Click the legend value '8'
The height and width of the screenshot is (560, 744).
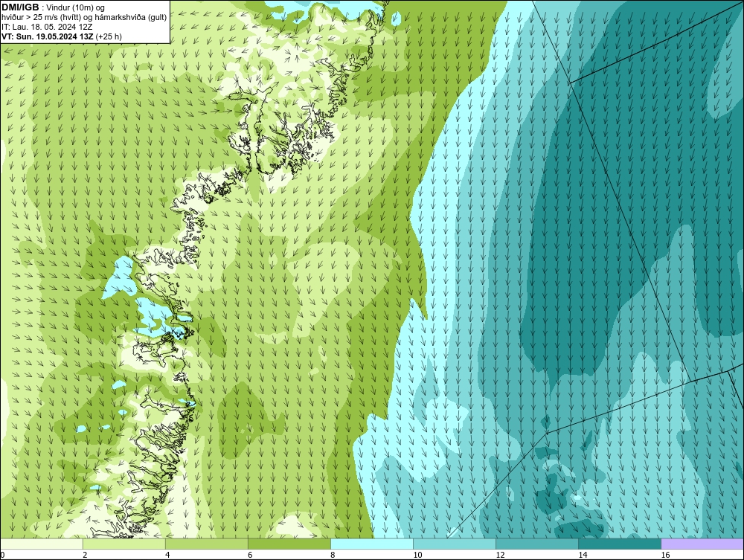pyautogui.click(x=333, y=555)
